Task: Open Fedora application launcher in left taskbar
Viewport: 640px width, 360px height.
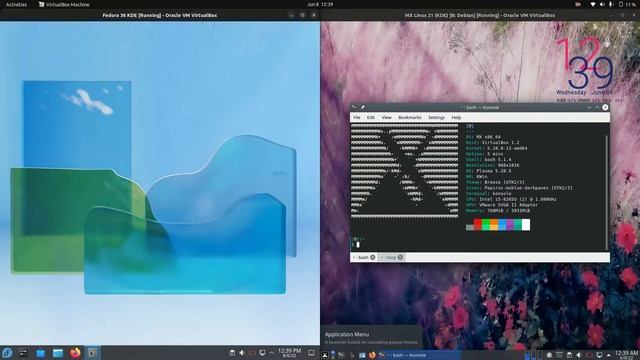Action: pos(7,353)
